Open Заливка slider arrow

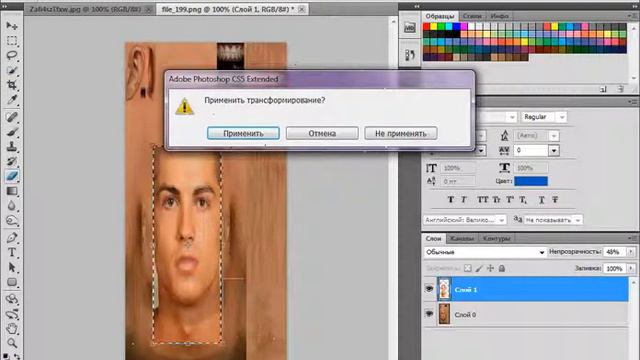[631, 268]
